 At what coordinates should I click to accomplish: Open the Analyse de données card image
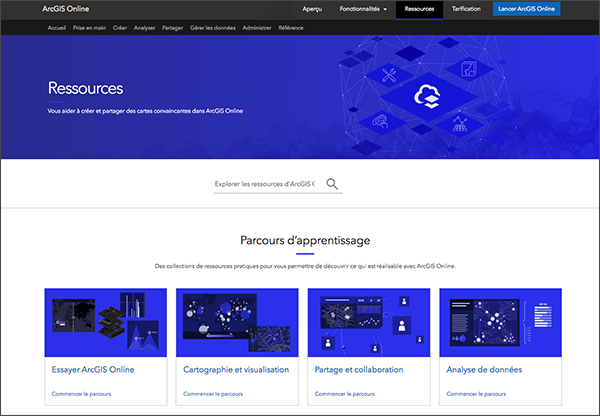click(501, 323)
